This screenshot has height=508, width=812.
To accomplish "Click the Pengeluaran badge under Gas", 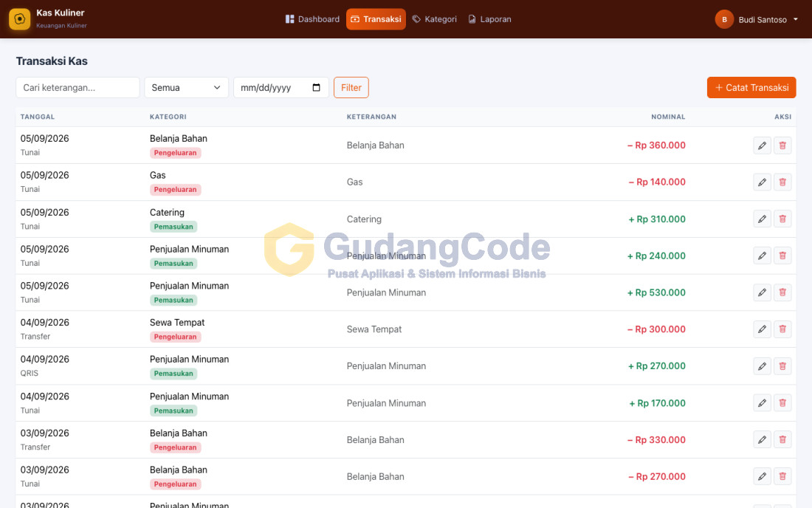I will click(x=175, y=190).
